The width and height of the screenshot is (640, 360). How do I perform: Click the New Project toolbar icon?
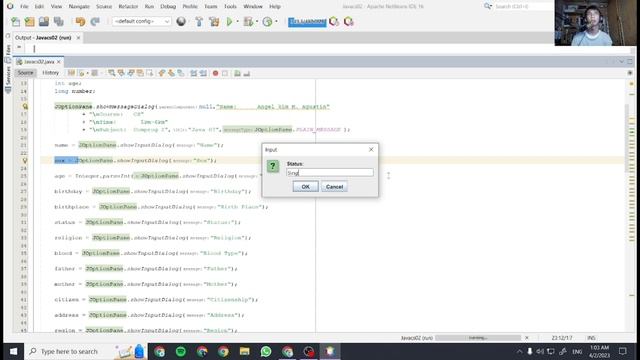29,22
